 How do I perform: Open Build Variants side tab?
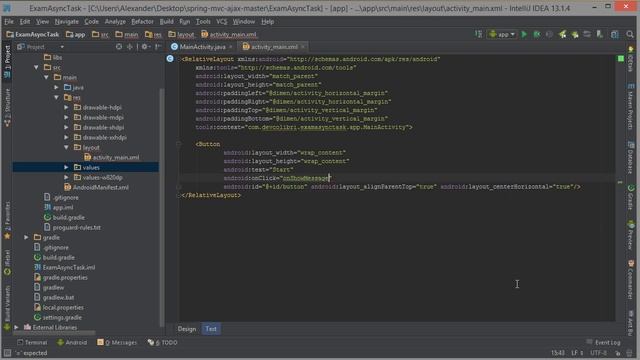[7, 307]
